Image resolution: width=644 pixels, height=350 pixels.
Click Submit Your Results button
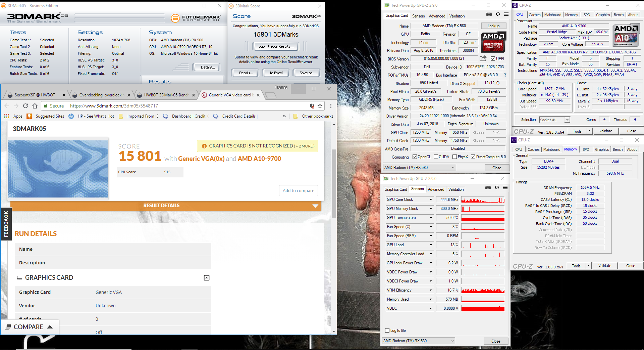276,46
